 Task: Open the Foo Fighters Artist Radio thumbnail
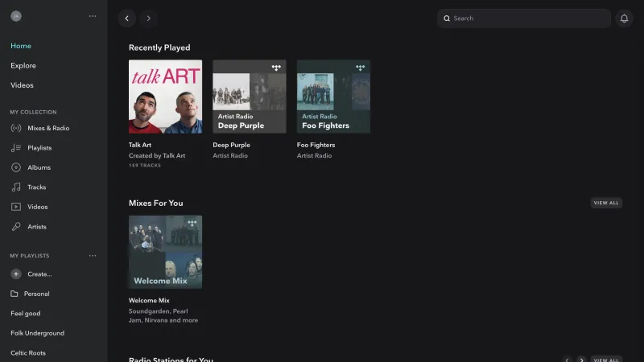(333, 97)
